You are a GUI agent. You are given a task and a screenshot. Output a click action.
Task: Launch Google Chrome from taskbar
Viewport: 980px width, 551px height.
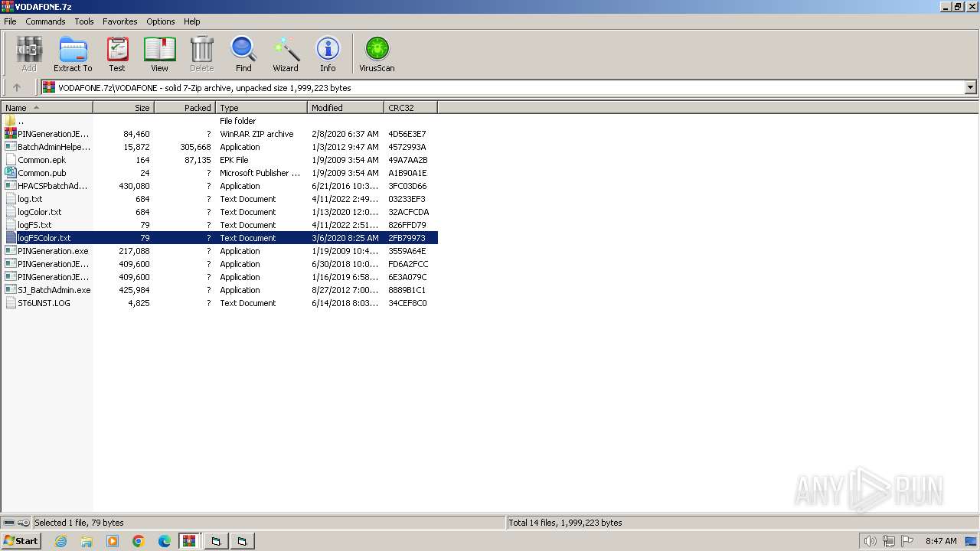click(139, 541)
